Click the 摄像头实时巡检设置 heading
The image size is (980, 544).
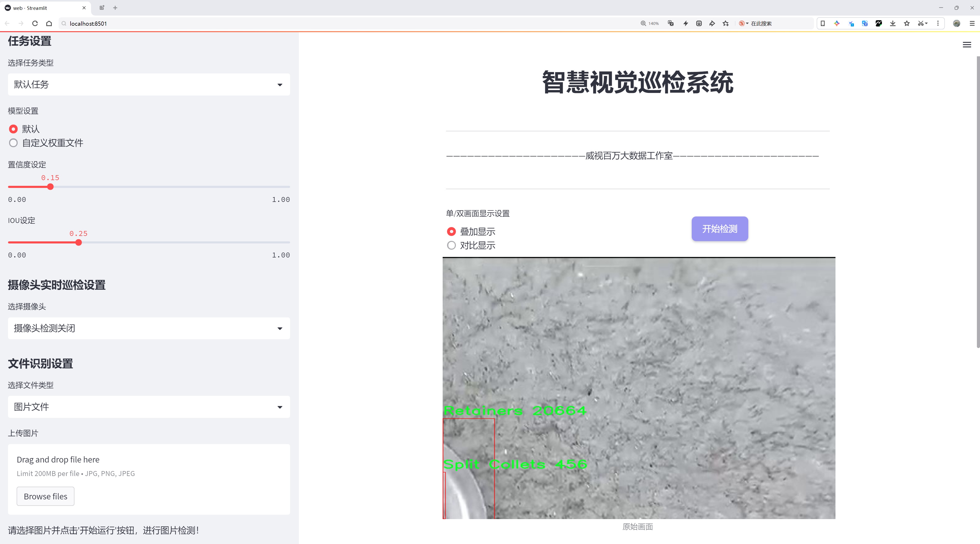pos(57,285)
